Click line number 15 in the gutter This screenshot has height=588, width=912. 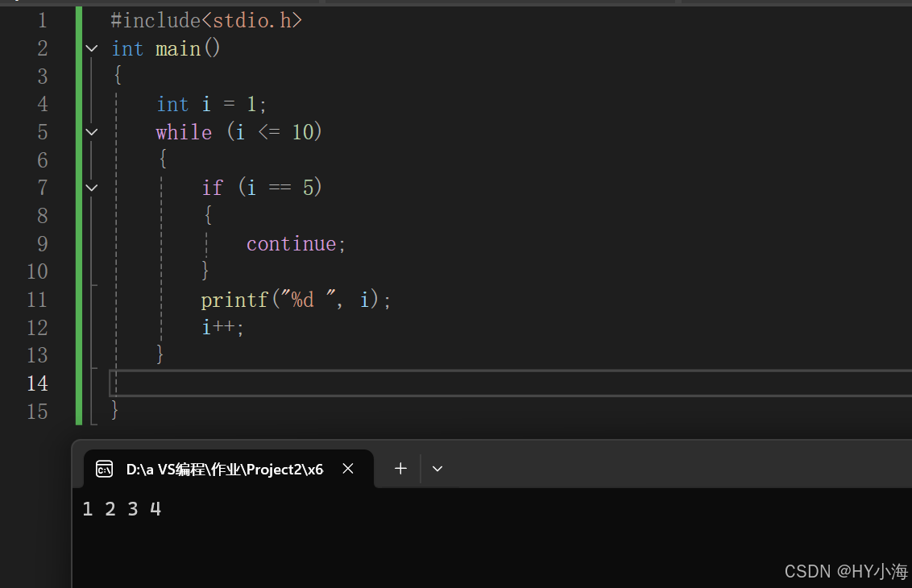pyautogui.click(x=37, y=411)
